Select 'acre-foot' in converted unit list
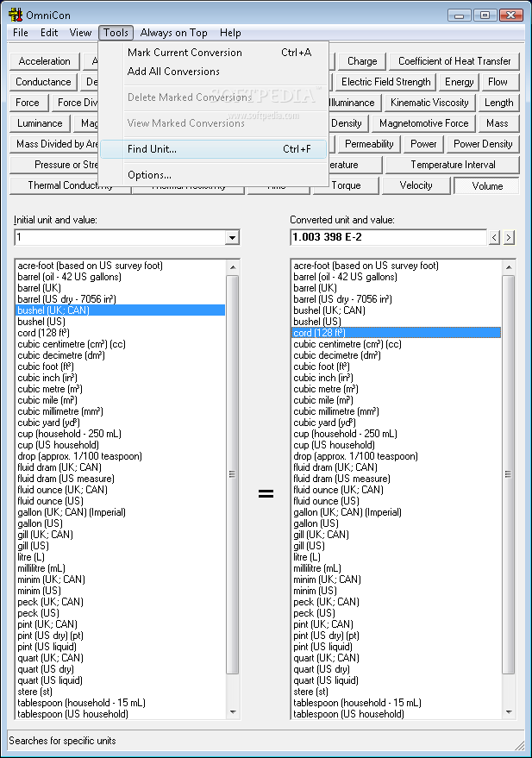This screenshot has width=532, height=758. pos(397,266)
